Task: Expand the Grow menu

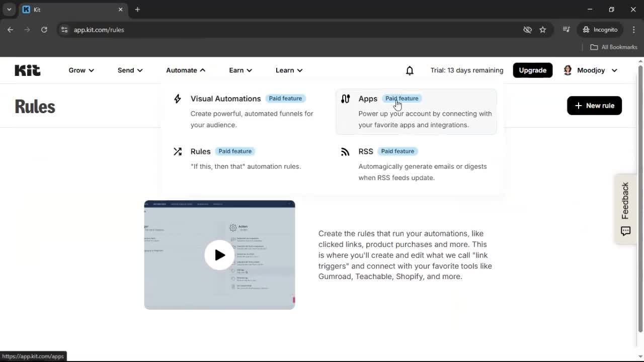Action: pos(80,70)
